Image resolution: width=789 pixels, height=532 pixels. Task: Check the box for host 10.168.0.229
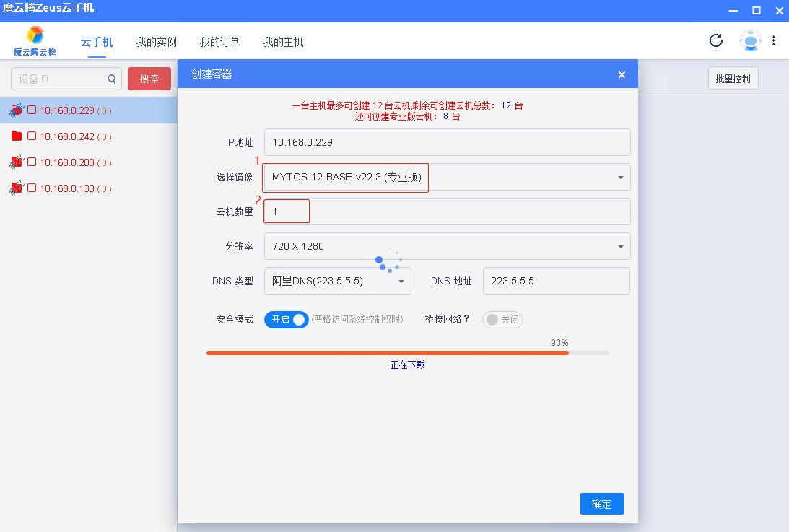[x=32, y=110]
